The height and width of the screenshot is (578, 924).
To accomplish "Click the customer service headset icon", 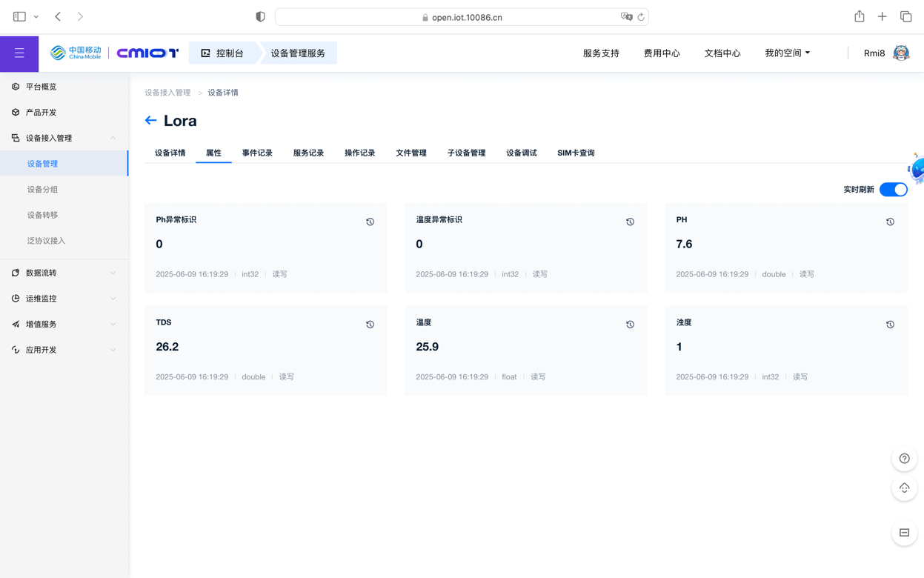I will pyautogui.click(x=904, y=488).
